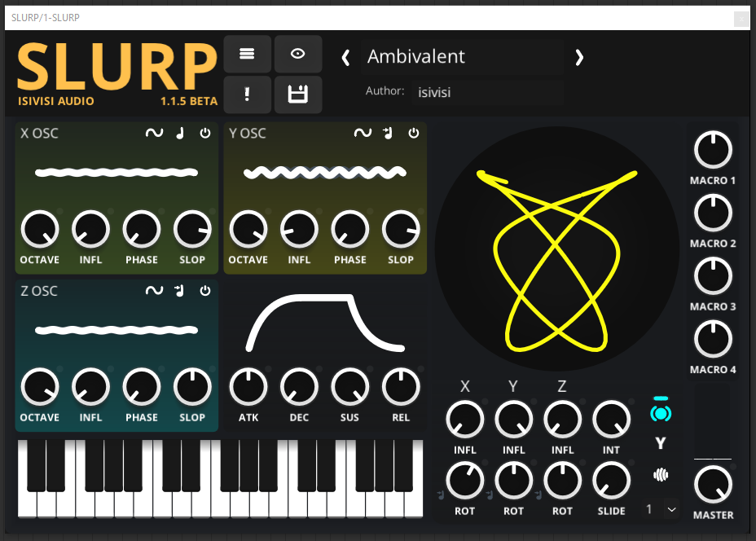
Task: Click the REL envelope knob
Action: [x=401, y=387]
